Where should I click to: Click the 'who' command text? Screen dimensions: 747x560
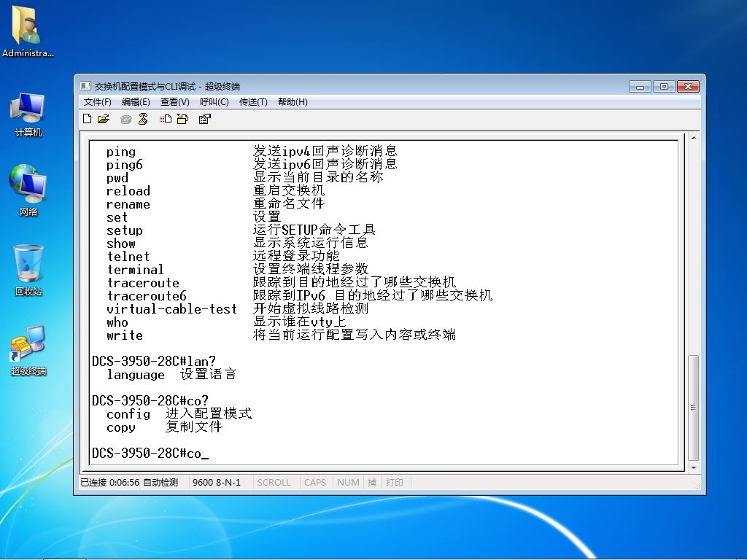117,322
